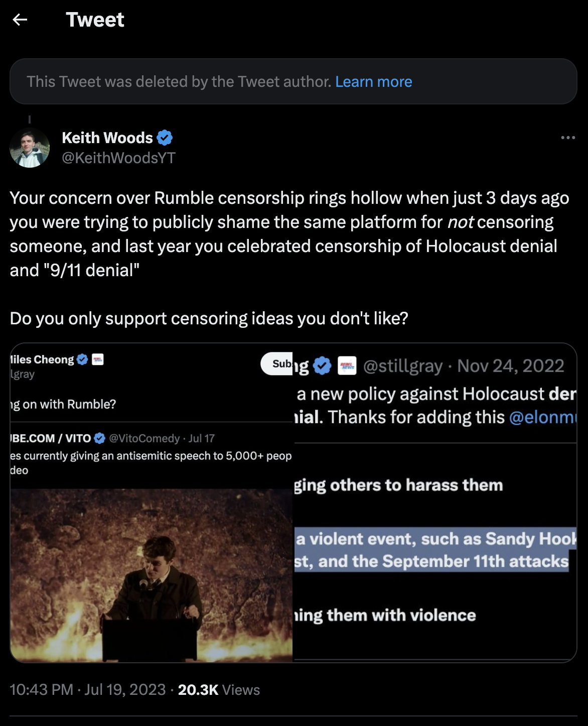View the 20.3K Views count
Viewport: 588px width, 726px height.
pos(219,690)
